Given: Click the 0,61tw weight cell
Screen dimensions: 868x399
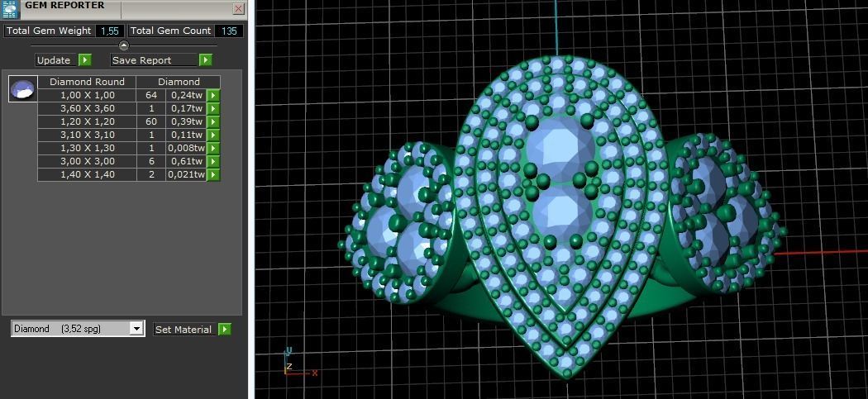Looking at the screenshot, I should tap(187, 162).
